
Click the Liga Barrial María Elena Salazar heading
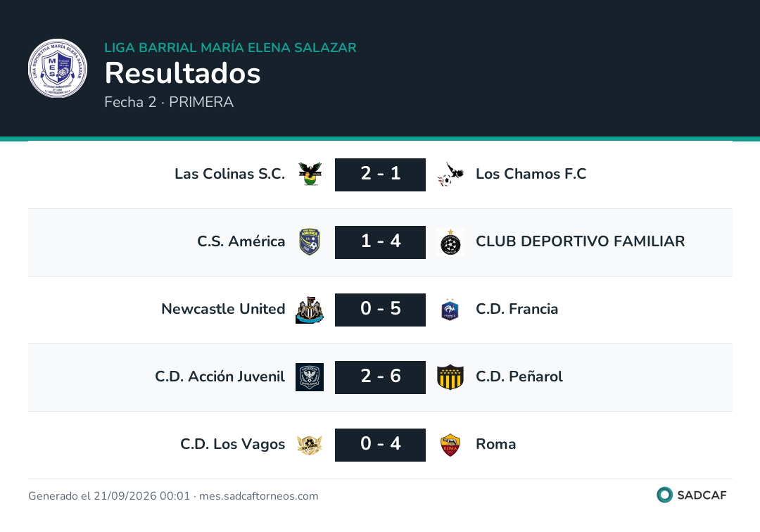click(230, 47)
